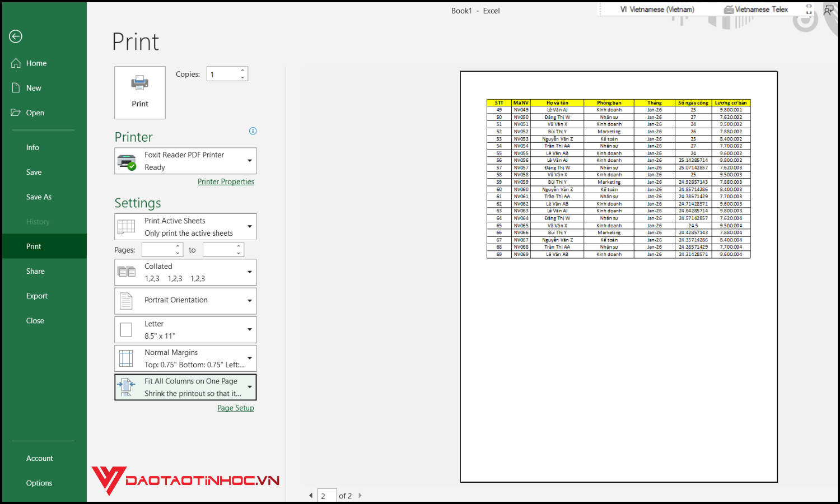
Task: Click the back arrow to leave Print view
Action: [16, 36]
